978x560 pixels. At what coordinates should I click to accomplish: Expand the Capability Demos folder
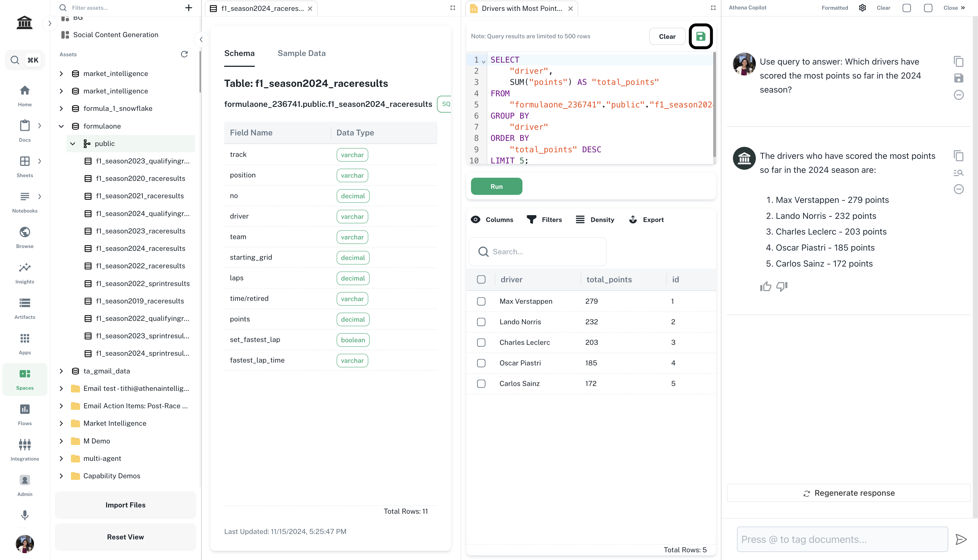[x=61, y=476]
